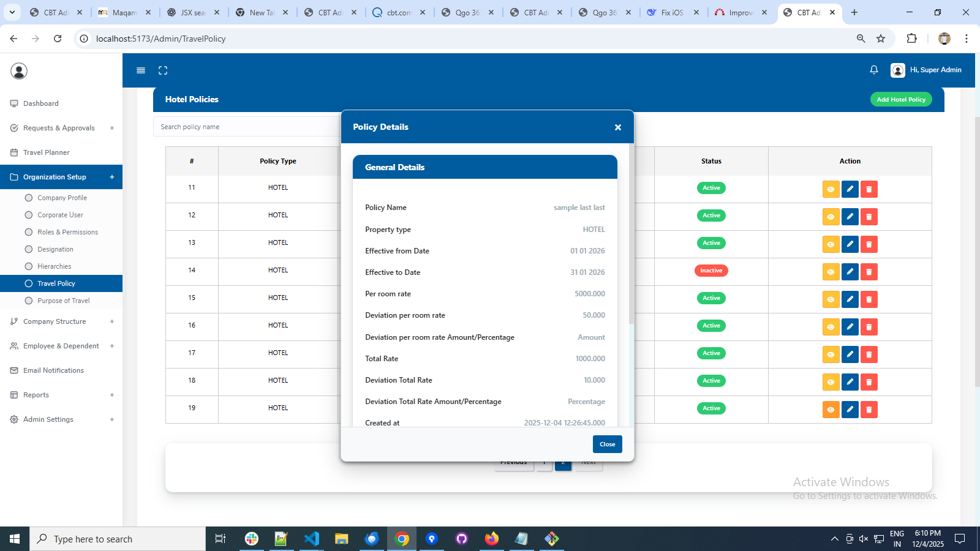Click the Add Hotel Policy button

900,99
